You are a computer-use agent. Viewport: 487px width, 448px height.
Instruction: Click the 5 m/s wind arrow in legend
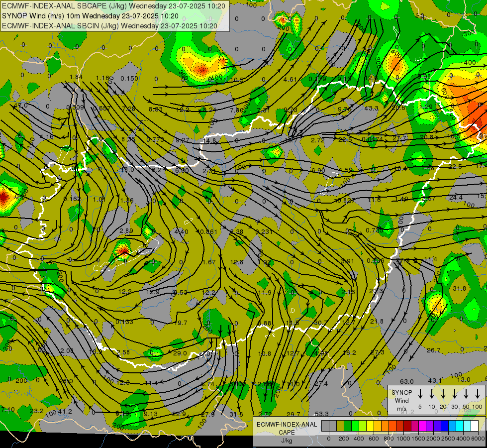pos(420,394)
